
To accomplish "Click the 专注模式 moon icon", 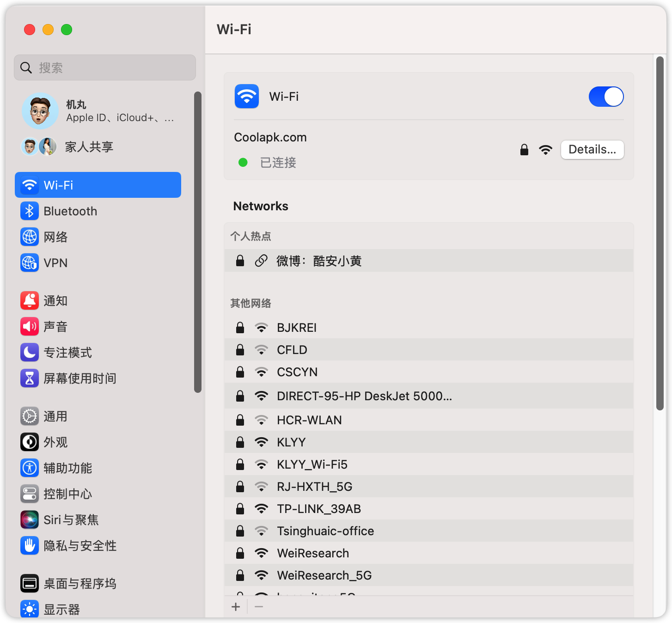I will coord(30,353).
